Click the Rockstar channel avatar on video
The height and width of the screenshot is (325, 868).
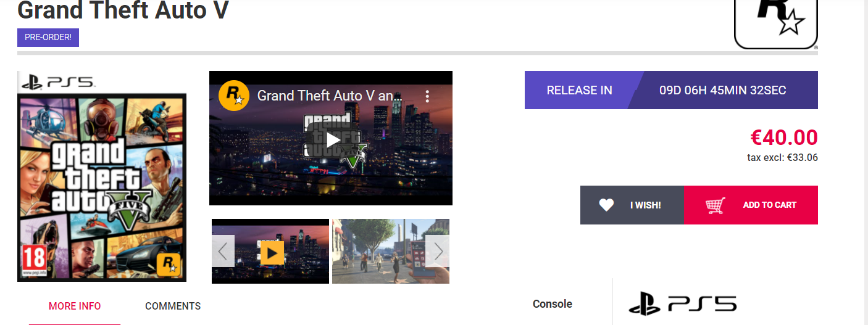234,96
